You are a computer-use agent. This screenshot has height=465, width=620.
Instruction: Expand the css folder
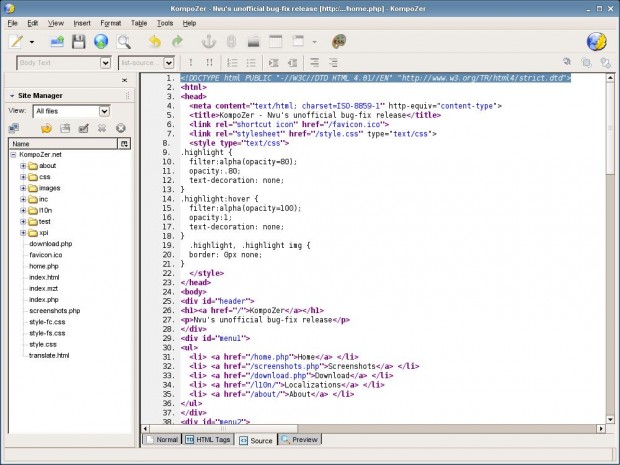point(23,177)
